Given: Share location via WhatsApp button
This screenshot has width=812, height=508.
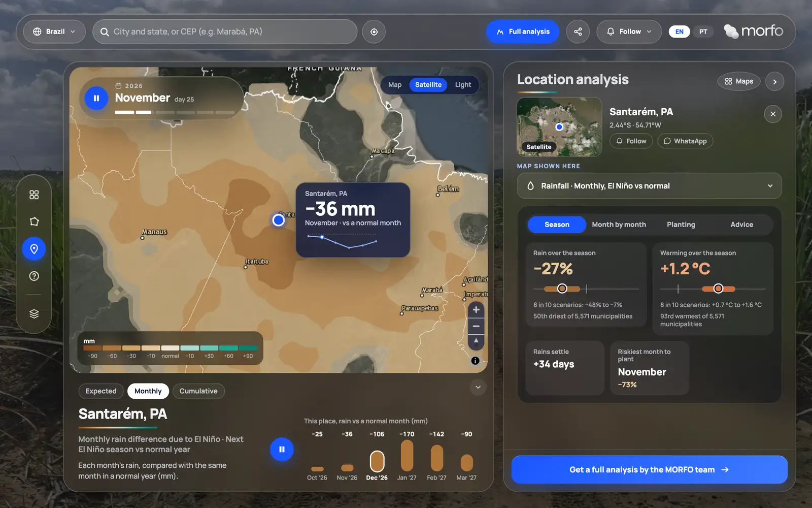Looking at the screenshot, I should pos(685,141).
